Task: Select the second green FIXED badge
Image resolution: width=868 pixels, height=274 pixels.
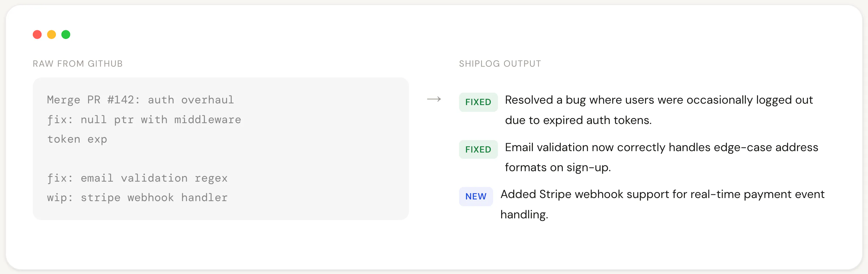Action: [478, 149]
